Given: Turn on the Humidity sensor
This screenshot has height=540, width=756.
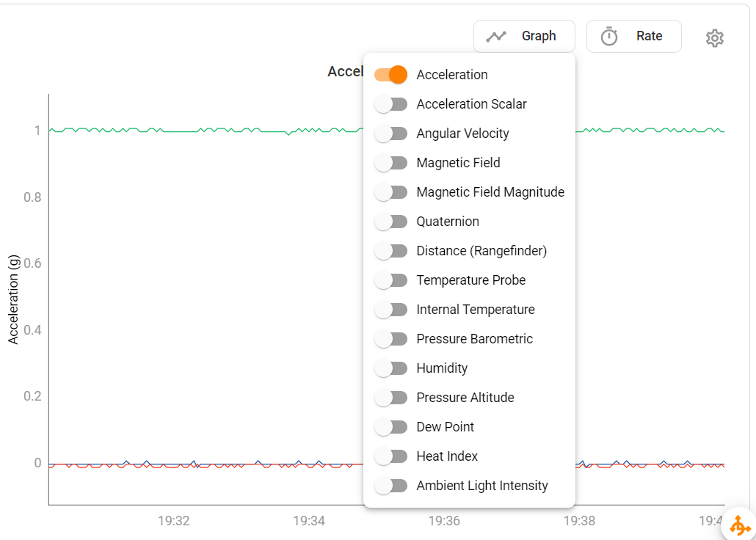Looking at the screenshot, I should (391, 368).
